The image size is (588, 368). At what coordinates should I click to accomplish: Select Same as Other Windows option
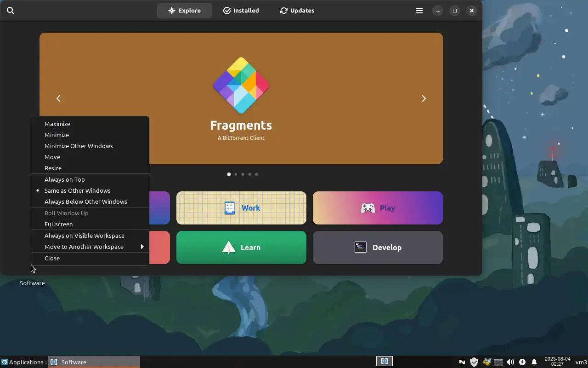coord(90,190)
